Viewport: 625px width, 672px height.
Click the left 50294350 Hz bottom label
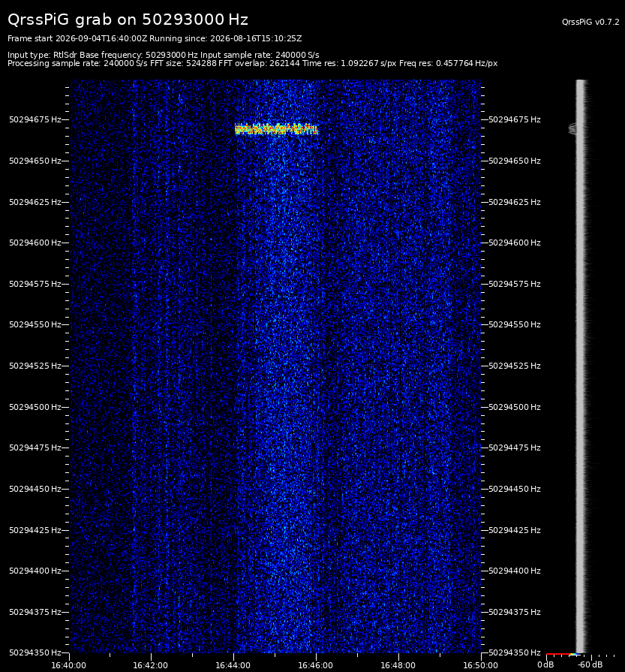[35, 652]
